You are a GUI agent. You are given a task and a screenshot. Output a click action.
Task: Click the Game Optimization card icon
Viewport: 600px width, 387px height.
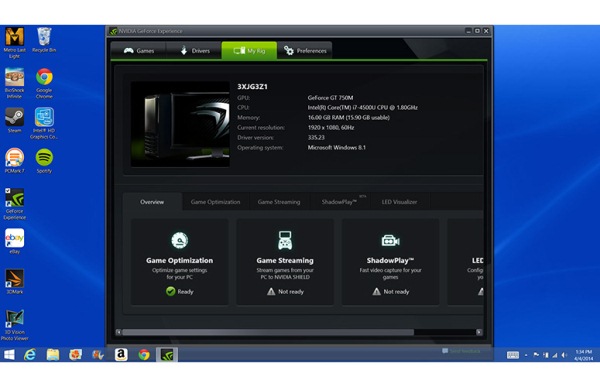179,240
